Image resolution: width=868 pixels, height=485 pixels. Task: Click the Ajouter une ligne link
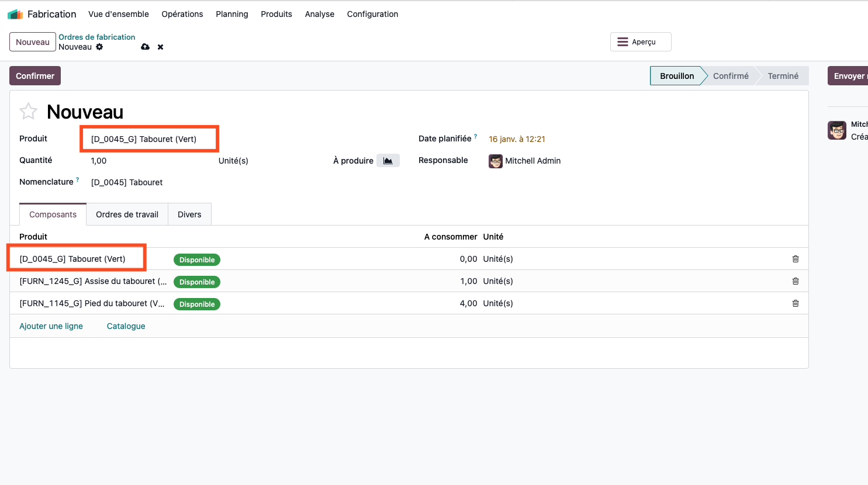[51, 326]
